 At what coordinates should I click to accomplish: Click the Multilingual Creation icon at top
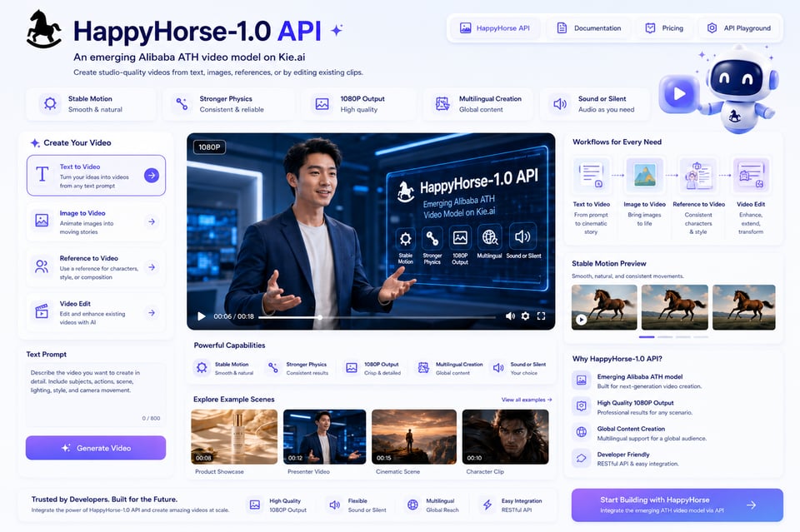(x=442, y=104)
